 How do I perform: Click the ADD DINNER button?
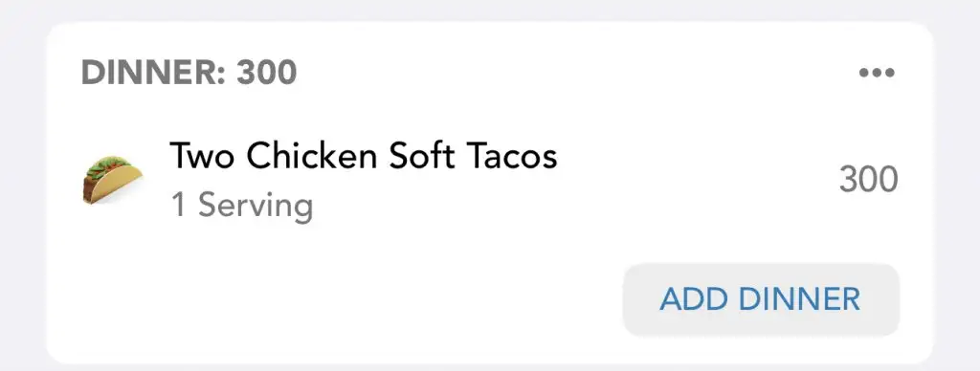761,300
